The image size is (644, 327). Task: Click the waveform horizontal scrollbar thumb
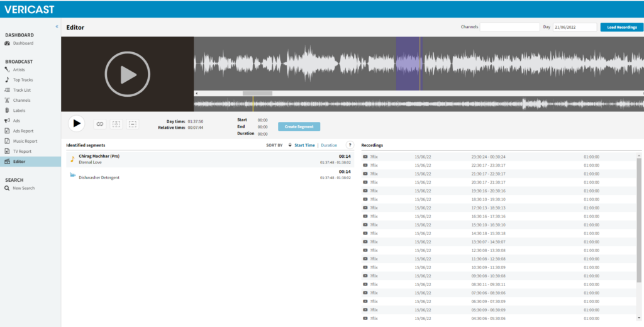[x=257, y=93]
